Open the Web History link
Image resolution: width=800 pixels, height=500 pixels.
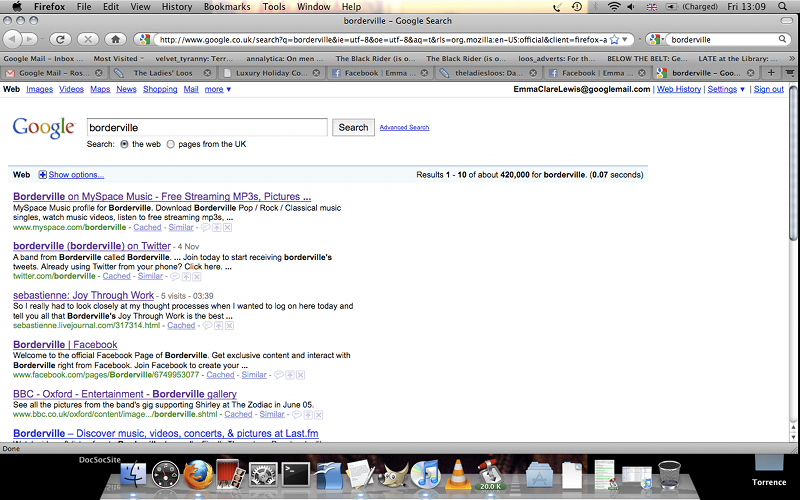(679, 89)
